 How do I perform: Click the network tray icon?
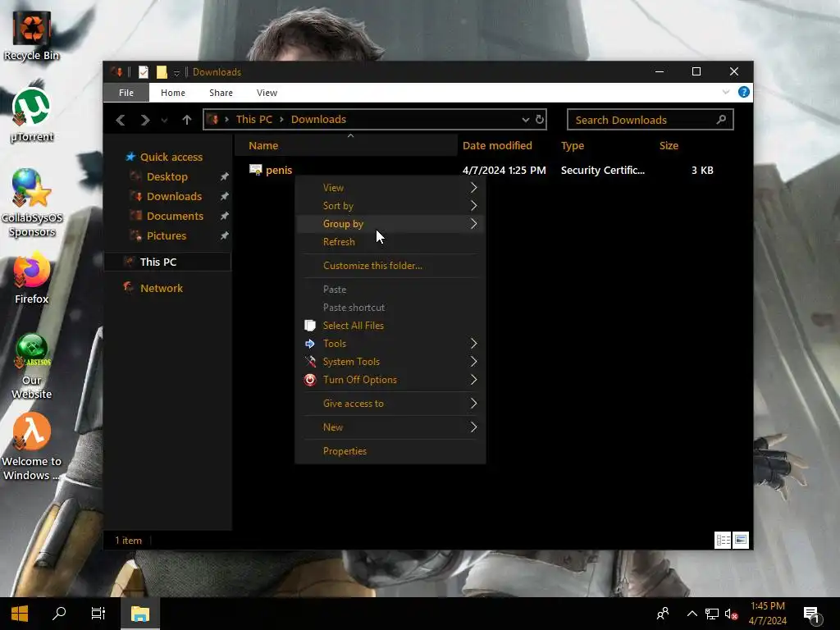pos(711,614)
